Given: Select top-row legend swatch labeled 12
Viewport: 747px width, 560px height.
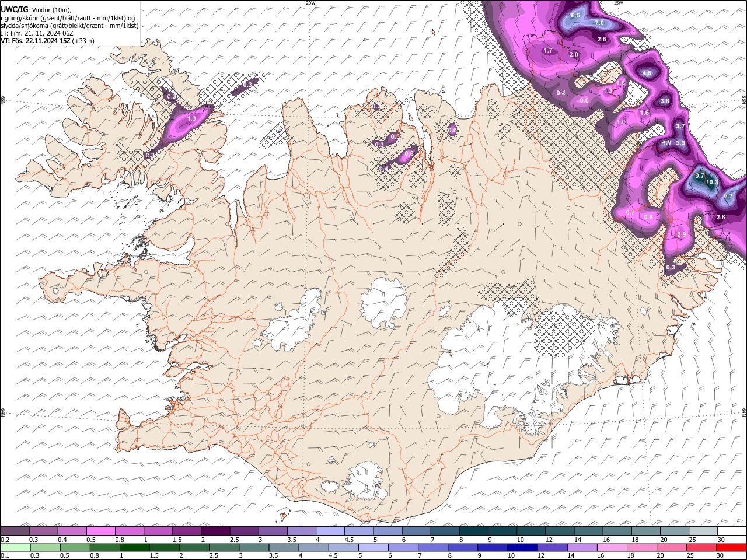Looking at the screenshot, I should point(560,531).
